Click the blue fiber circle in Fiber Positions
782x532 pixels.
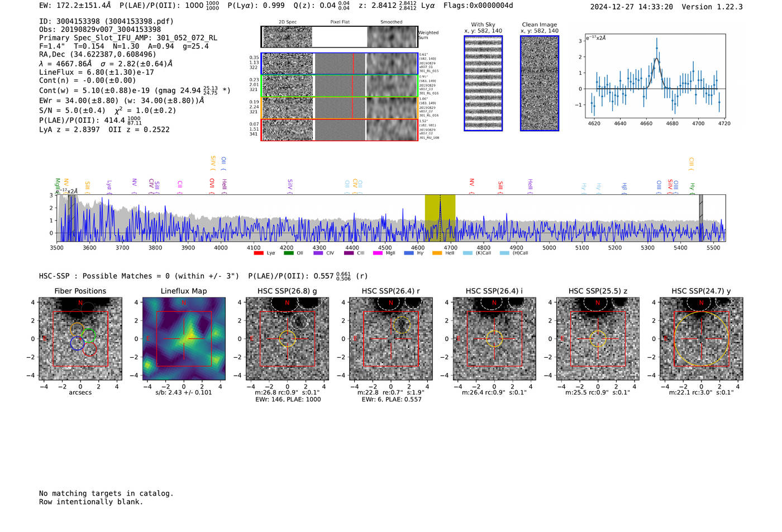pos(77,343)
